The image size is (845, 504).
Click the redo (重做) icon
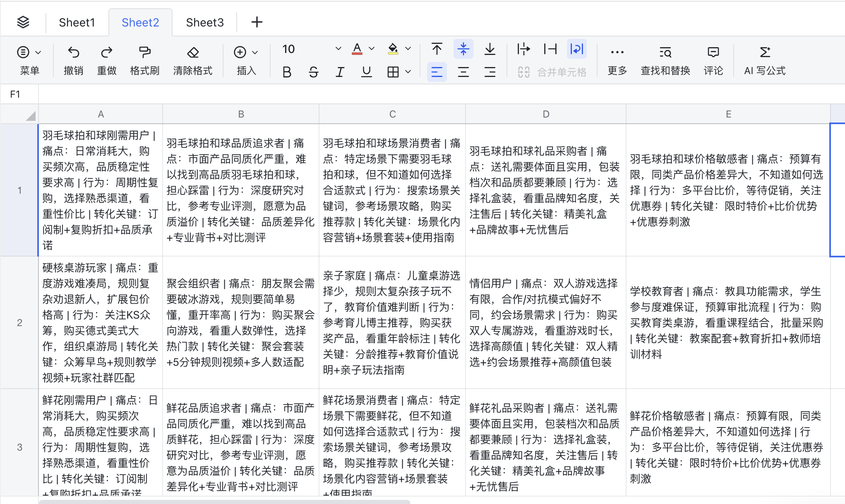[106, 52]
